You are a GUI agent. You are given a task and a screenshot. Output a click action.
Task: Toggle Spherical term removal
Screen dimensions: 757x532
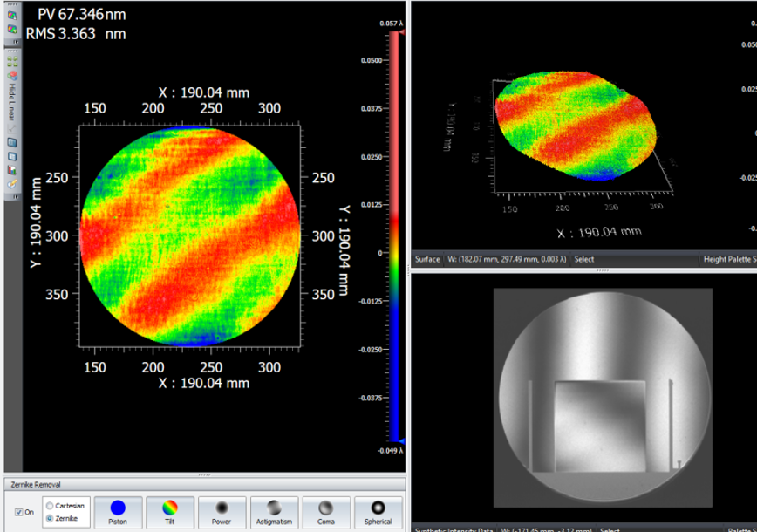[378, 512]
